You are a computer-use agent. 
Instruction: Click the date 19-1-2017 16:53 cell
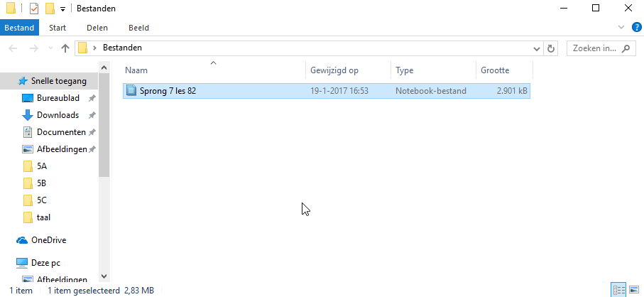(339, 91)
